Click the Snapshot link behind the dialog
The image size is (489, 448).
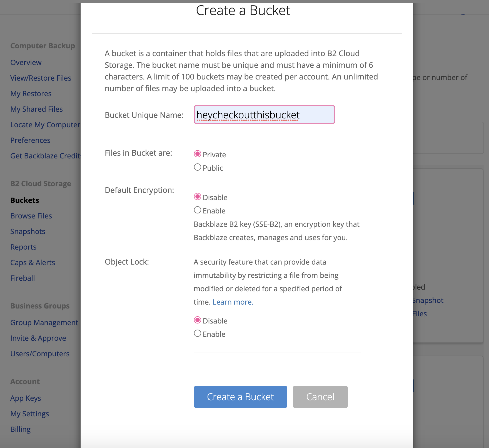428,300
